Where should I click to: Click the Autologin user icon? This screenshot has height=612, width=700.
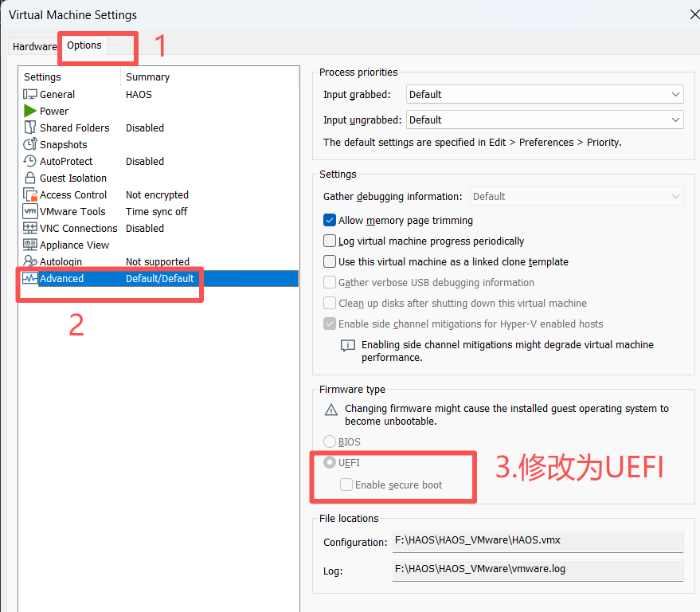(30, 261)
